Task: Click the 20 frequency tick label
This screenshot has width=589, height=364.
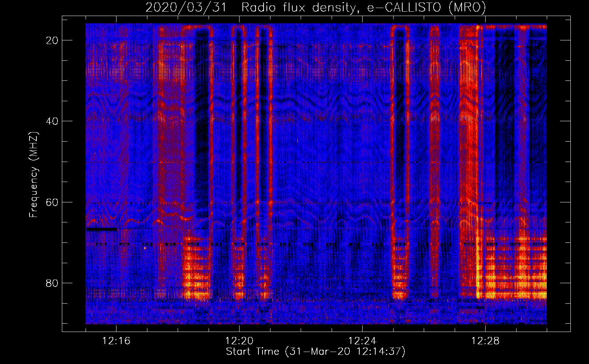Action: pyautogui.click(x=52, y=40)
